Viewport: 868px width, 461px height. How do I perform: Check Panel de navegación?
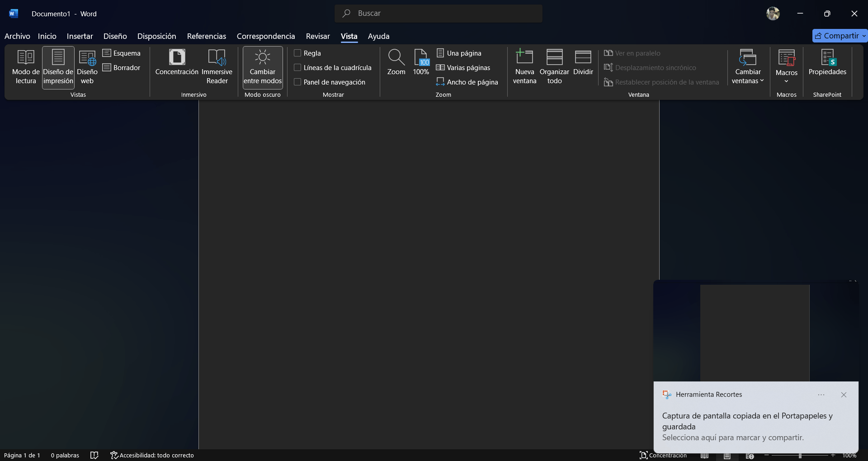pyautogui.click(x=297, y=82)
